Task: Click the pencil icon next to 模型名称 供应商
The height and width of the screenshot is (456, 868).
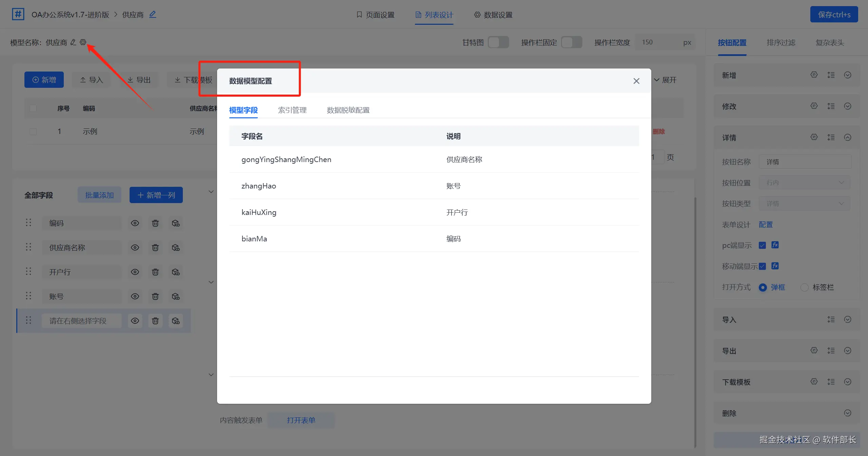Action: pyautogui.click(x=73, y=42)
